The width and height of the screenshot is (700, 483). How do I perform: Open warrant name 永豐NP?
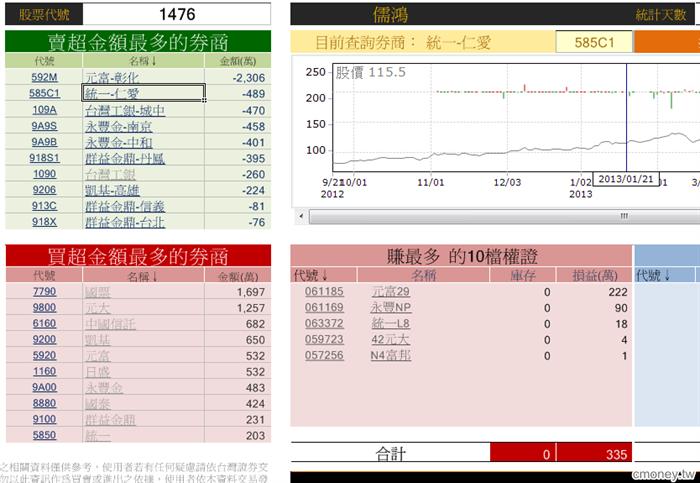click(391, 308)
